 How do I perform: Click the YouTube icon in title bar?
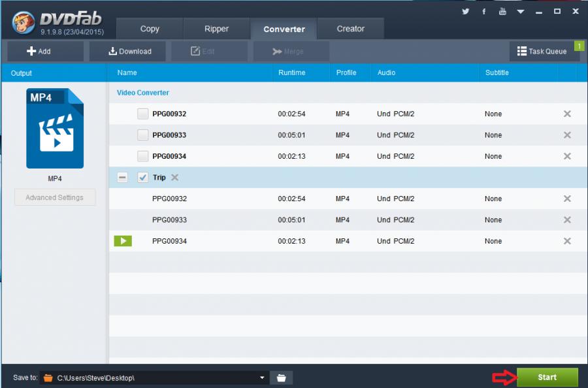pyautogui.click(x=502, y=11)
